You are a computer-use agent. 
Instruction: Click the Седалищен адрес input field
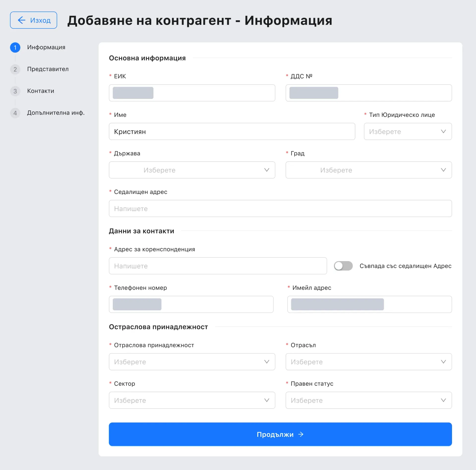(x=280, y=209)
